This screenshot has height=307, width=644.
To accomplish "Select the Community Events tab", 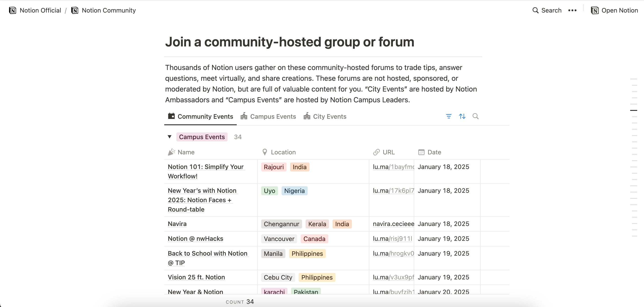I will (x=201, y=116).
